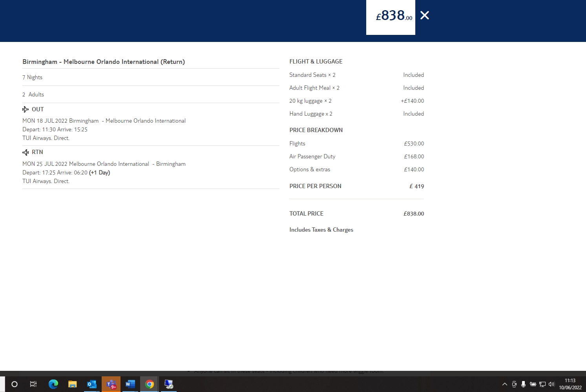586x392 pixels.
Task: Switch to Outlook on the taskbar
Action: (x=91, y=384)
